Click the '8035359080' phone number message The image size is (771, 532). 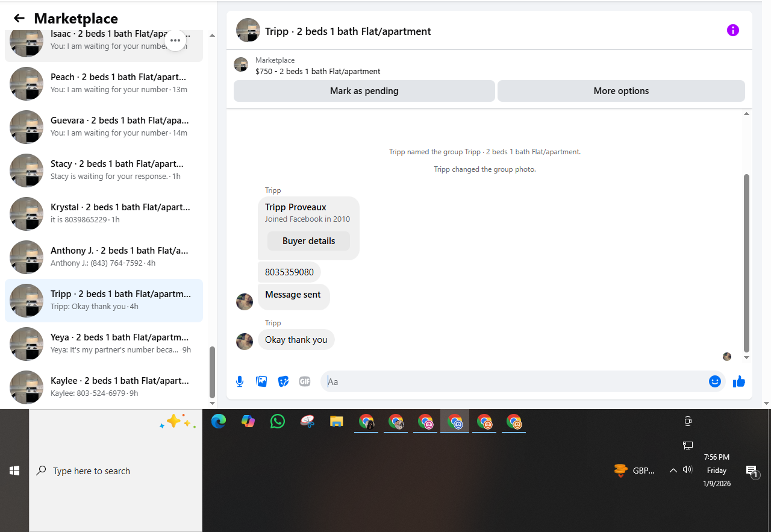[x=289, y=272]
